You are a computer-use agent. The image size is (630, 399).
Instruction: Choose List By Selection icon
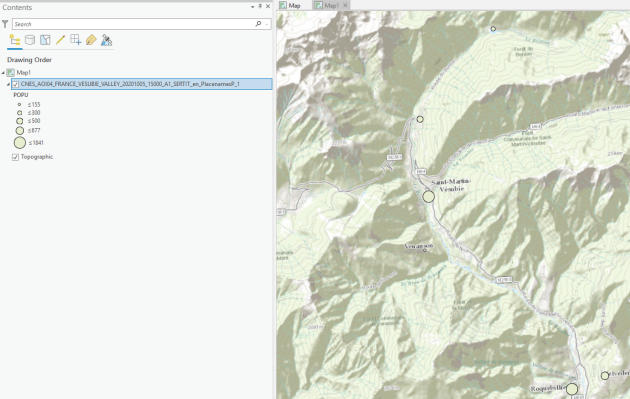(x=45, y=40)
